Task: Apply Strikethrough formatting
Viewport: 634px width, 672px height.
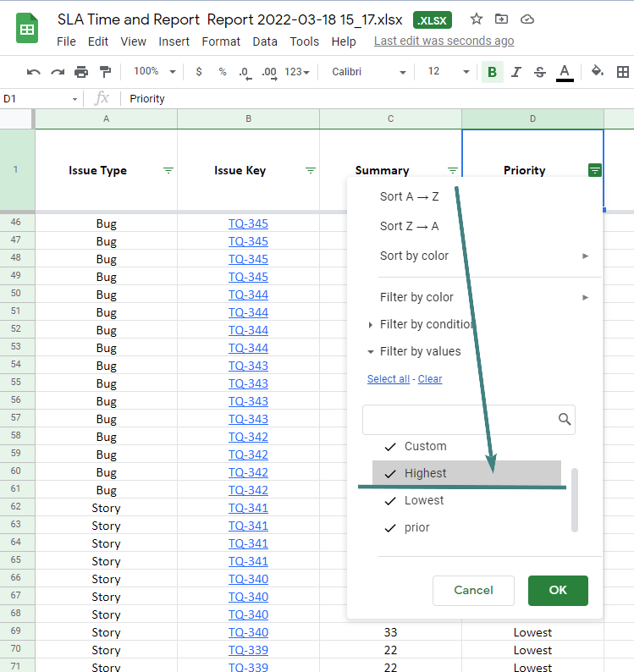Action: pyautogui.click(x=540, y=72)
